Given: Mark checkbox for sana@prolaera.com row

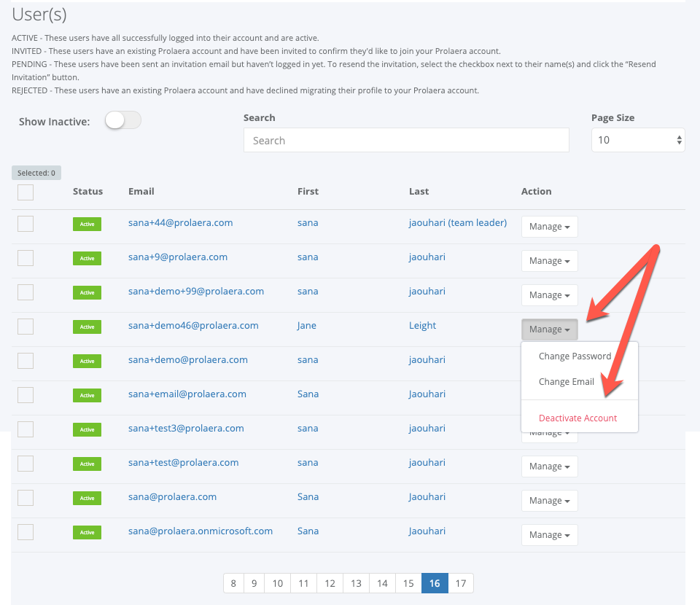Looking at the screenshot, I should click(x=26, y=498).
